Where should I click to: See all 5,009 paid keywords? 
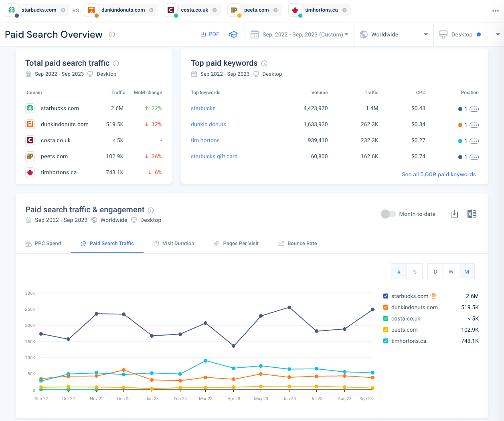pos(439,174)
